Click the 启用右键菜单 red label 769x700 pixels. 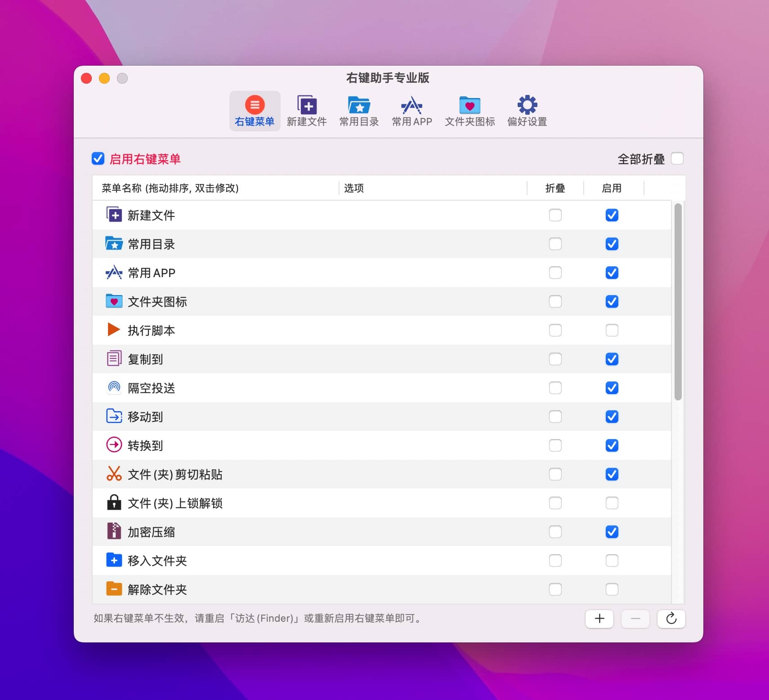tap(145, 159)
